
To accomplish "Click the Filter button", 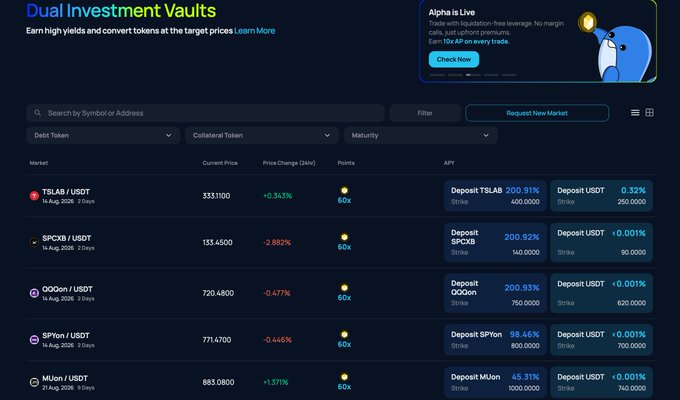I will coord(425,113).
